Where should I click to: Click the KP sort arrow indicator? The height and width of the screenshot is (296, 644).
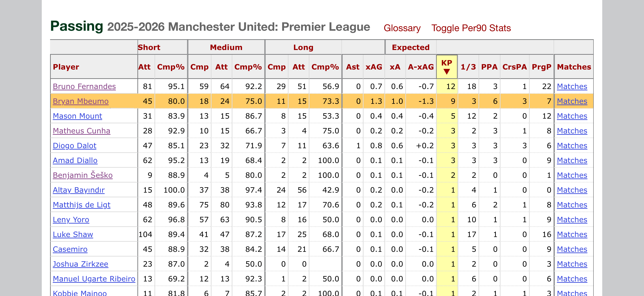pos(446,72)
